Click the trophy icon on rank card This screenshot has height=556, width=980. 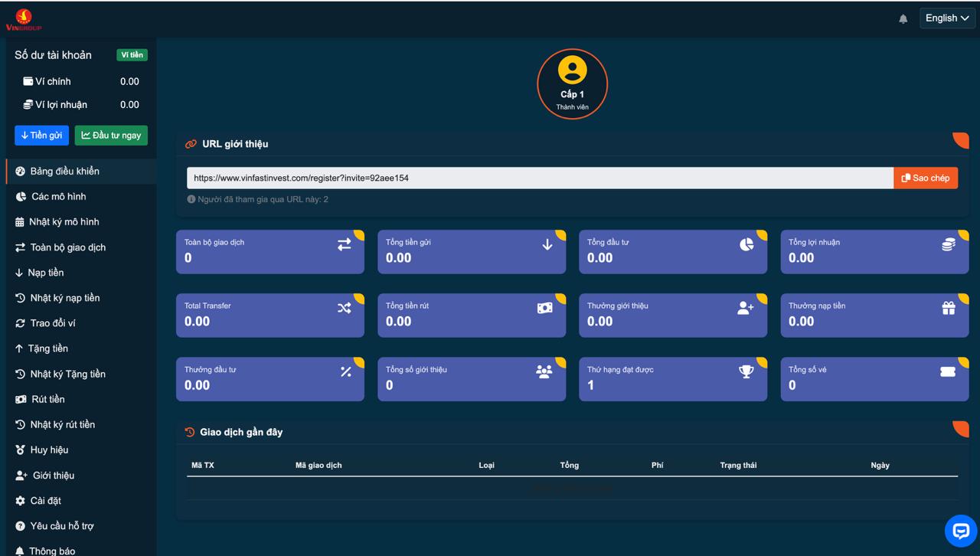[746, 371]
